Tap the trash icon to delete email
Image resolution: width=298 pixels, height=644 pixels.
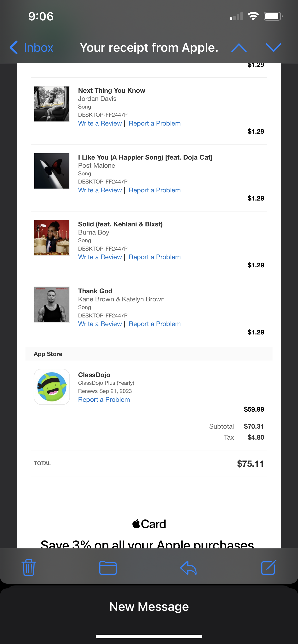tap(29, 567)
